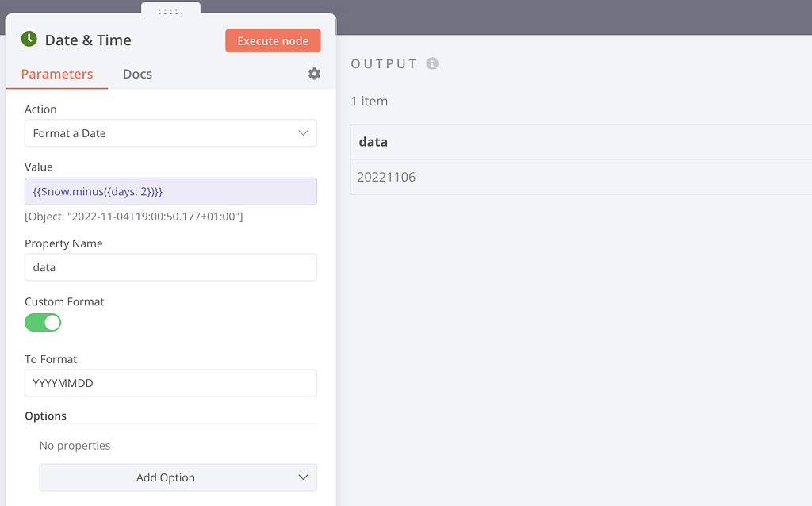The width and height of the screenshot is (812, 506).
Task: Click the Property Name field containing data
Action: point(170,267)
